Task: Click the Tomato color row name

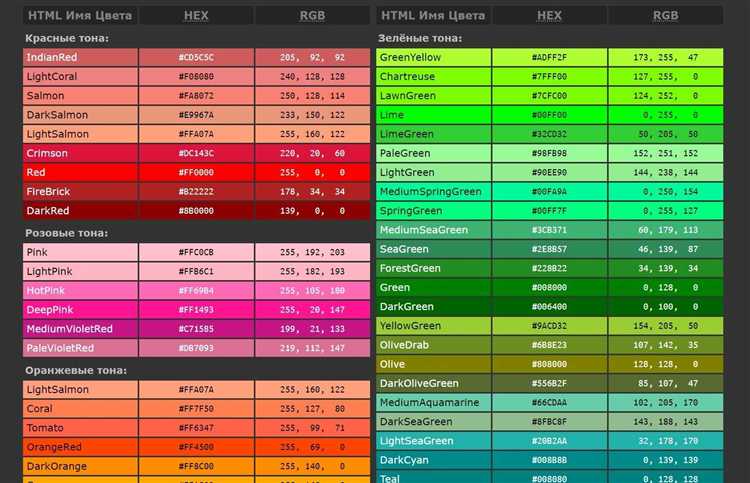Action: coord(80,428)
